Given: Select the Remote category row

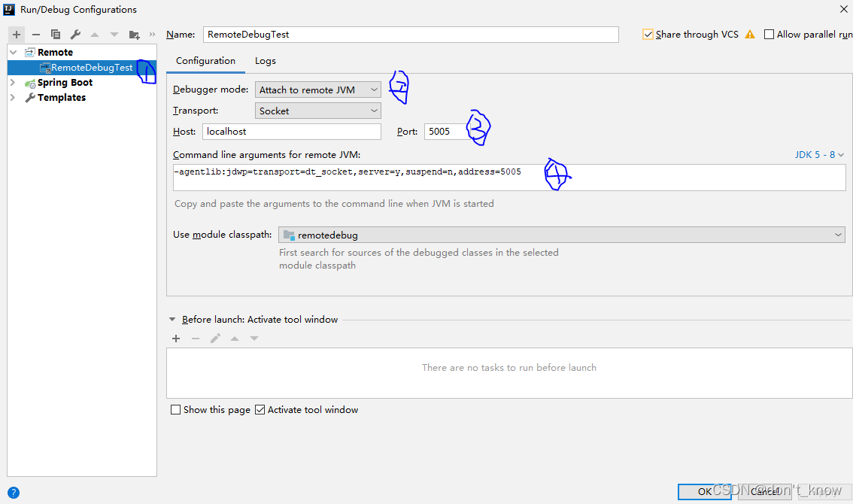Looking at the screenshot, I should [x=81, y=52].
